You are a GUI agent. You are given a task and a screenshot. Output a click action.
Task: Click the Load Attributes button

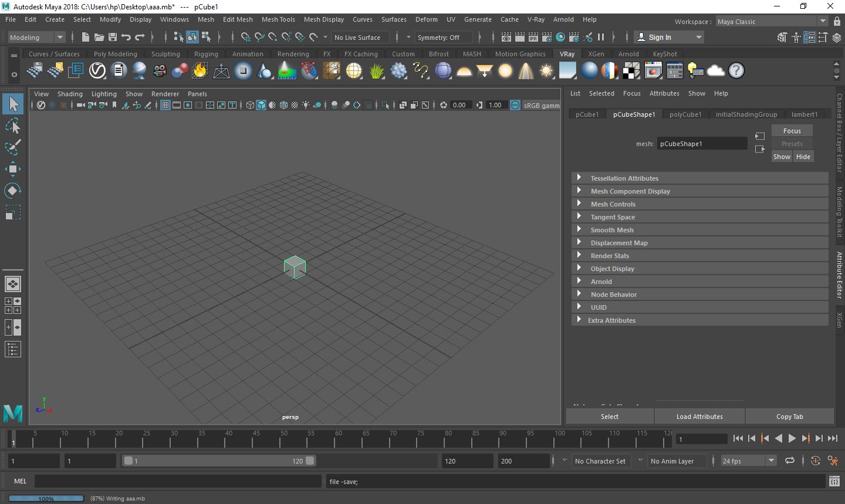[x=699, y=416]
